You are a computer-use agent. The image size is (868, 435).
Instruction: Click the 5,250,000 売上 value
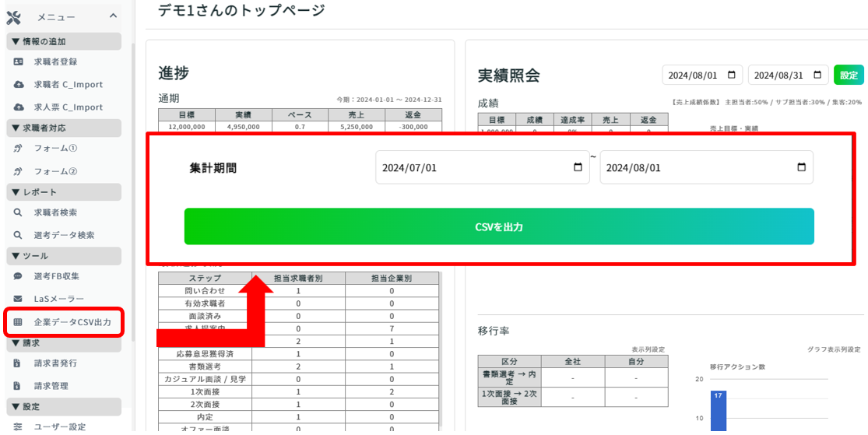(x=356, y=127)
